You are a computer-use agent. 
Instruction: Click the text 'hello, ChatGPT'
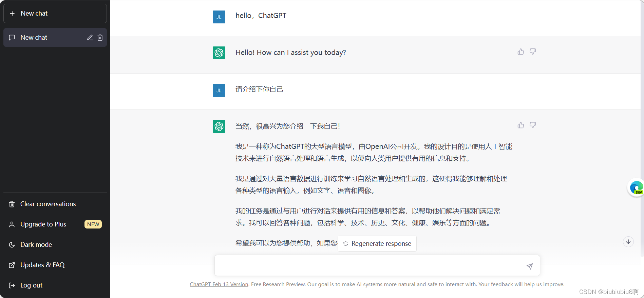(x=261, y=16)
